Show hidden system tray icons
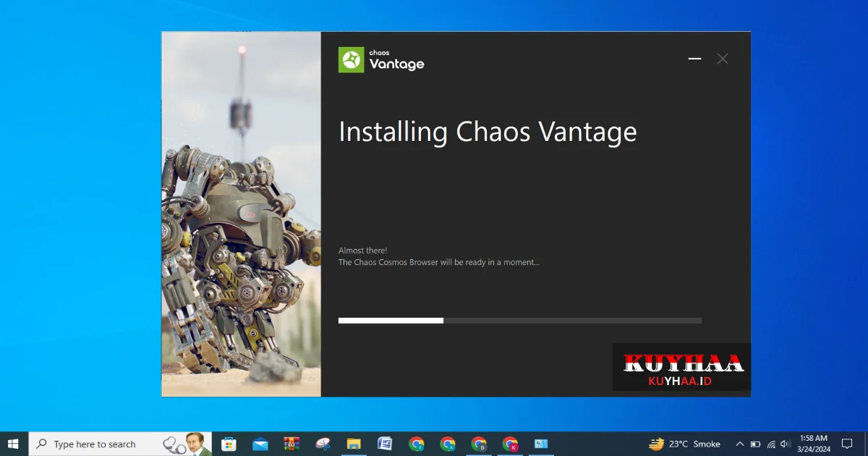 pyautogui.click(x=739, y=444)
